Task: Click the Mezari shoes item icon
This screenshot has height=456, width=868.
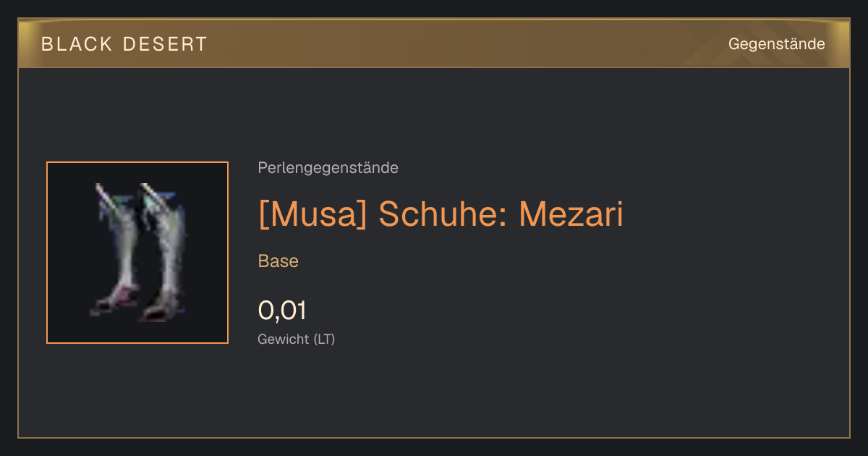Action: [137, 253]
